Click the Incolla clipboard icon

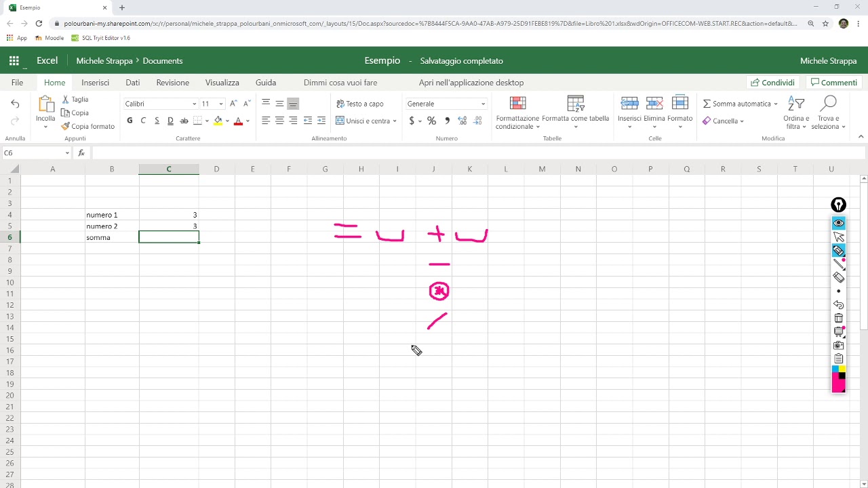point(45,104)
